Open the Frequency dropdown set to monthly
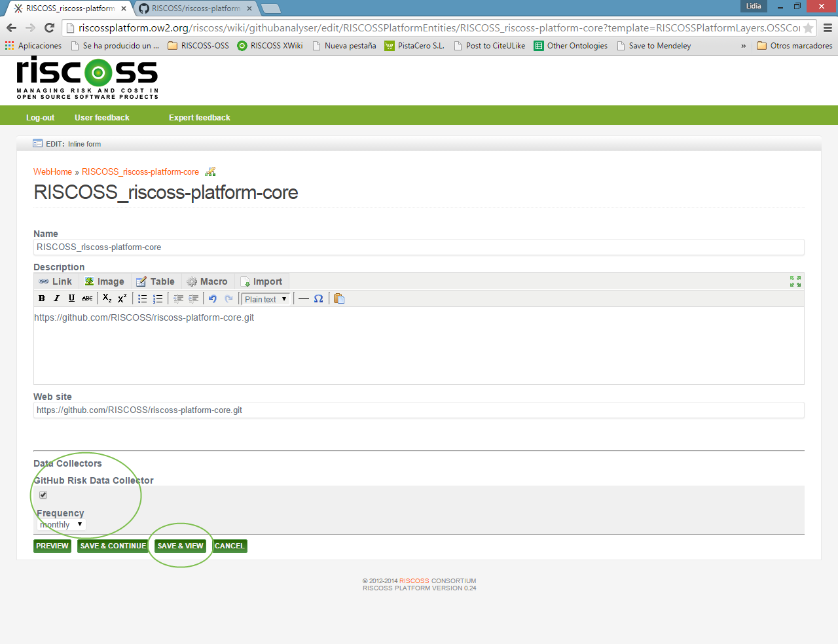 pyautogui.click(x=61, y=525)
